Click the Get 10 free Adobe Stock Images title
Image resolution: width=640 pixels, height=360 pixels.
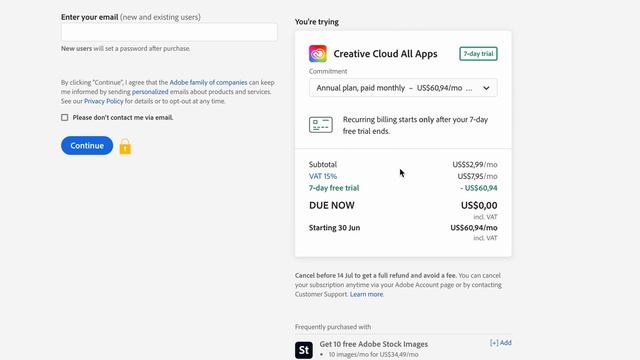coord(373,344)
